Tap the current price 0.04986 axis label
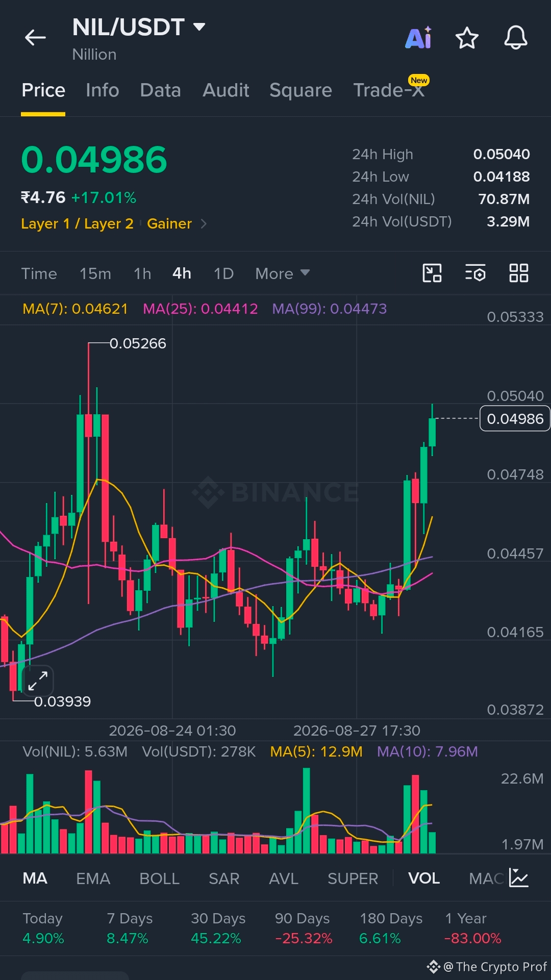 click(515, 418)
